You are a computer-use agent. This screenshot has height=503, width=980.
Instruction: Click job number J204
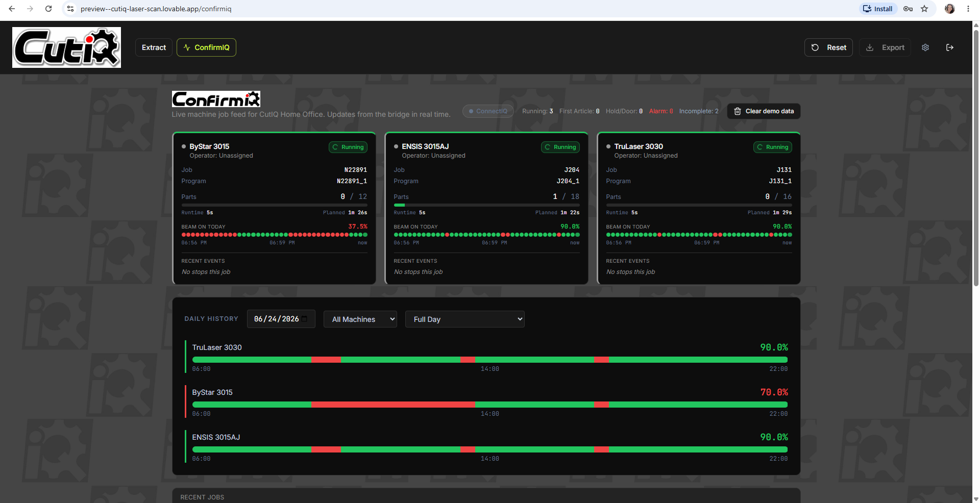572,170
